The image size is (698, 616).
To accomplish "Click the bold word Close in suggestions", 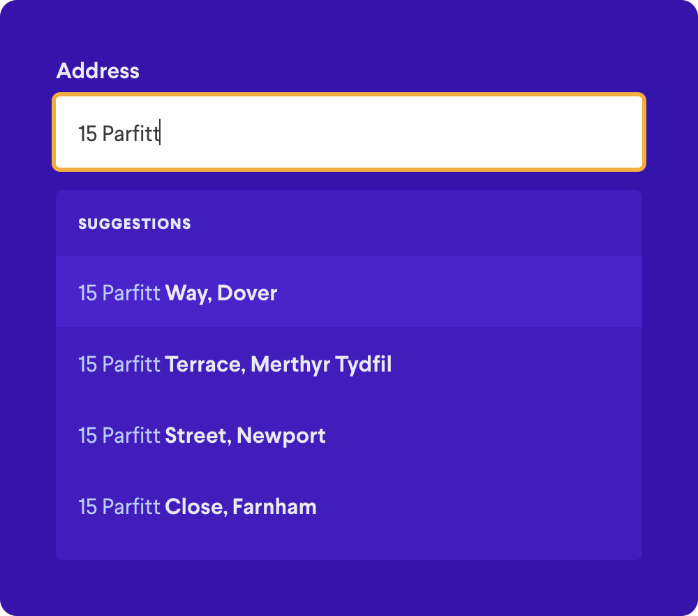I will 193,507.
